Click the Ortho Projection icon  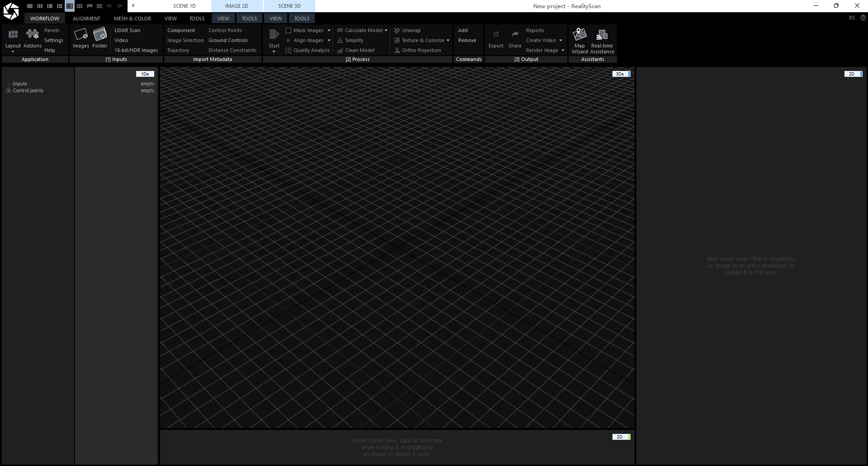pyautogui.click(x=397, y=50)
